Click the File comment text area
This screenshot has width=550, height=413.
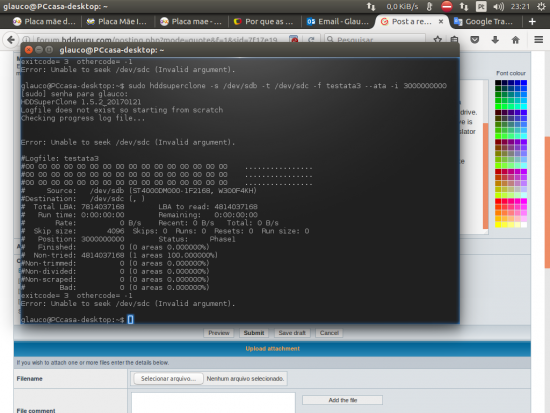pos(213,402)
